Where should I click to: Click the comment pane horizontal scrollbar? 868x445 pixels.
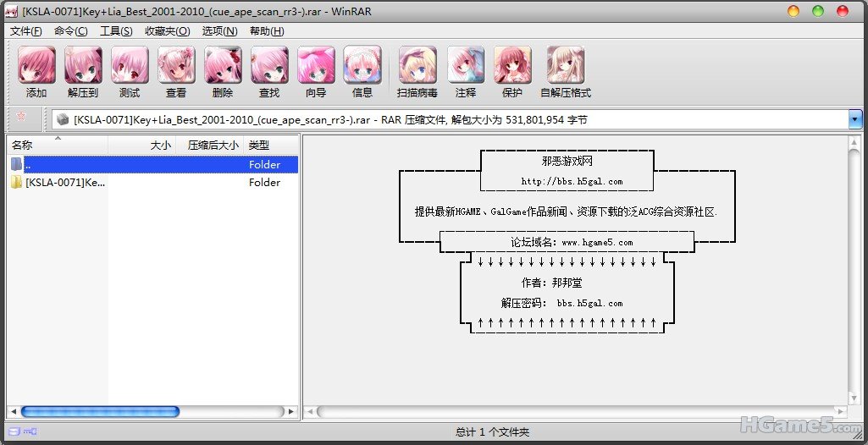pyautogui.click(x=576, y=411)
